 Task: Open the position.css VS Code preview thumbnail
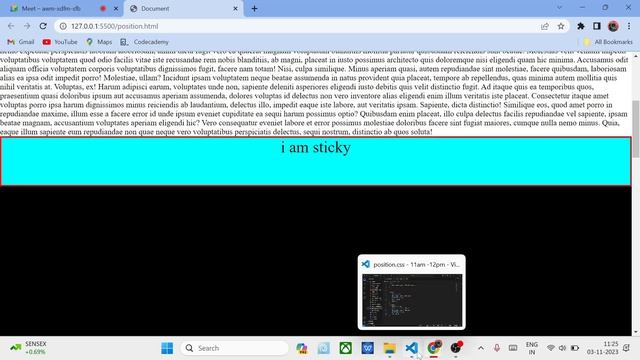(412, 300)
